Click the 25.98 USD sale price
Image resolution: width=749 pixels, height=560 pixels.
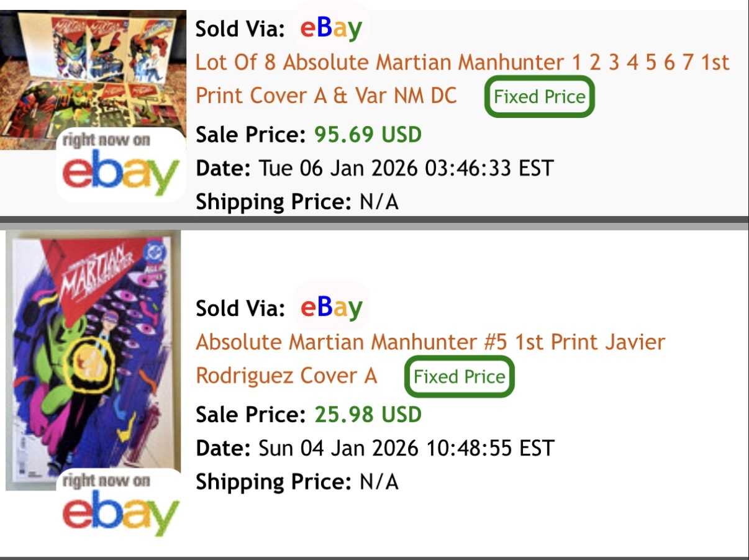point(368,414)
